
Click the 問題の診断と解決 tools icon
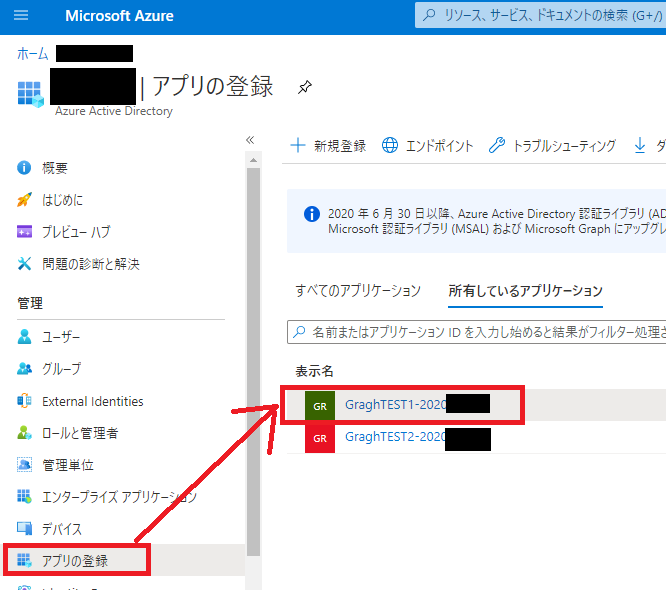[24, 263]
